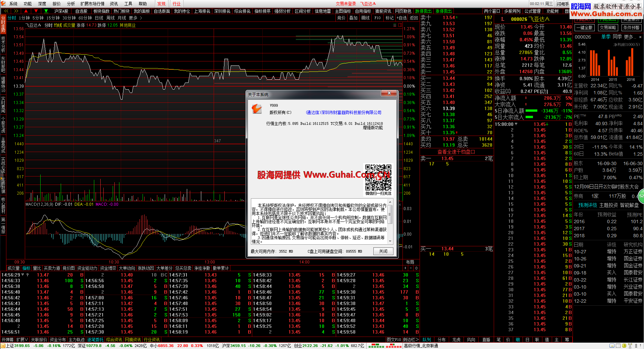This screenshot has height=349, width=644.
Task: Click the F10 button above chart
Action: (x=377, y=18)
